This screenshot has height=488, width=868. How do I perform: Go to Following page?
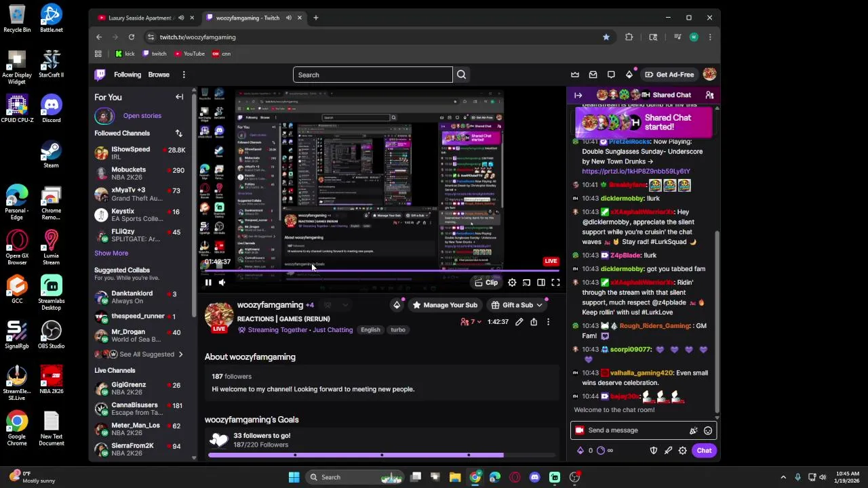pos(127,75)
